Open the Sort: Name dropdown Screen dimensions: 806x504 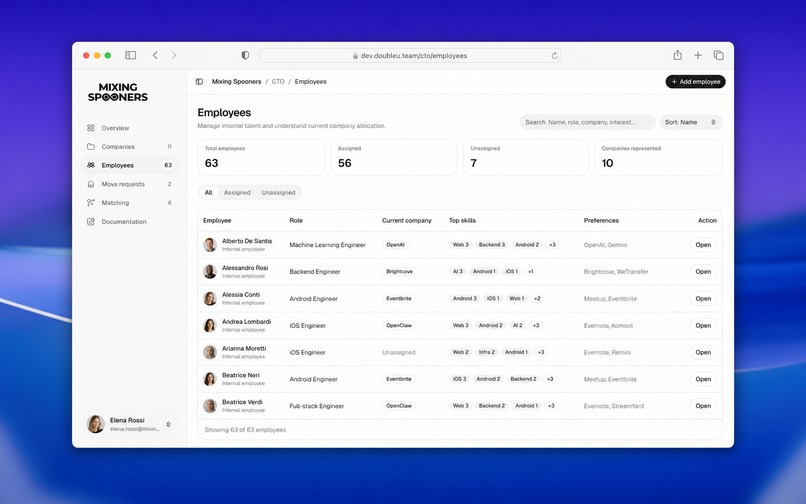click(x=690, y=122)
